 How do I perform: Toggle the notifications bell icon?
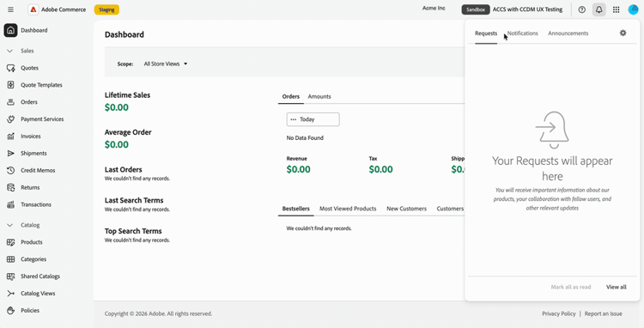(x=598, y=9)
